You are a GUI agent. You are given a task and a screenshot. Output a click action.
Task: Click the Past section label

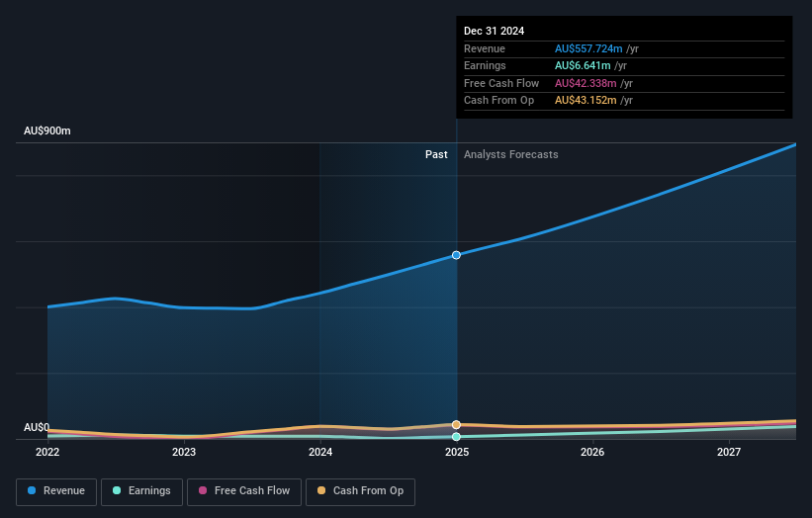coord(436,155)
